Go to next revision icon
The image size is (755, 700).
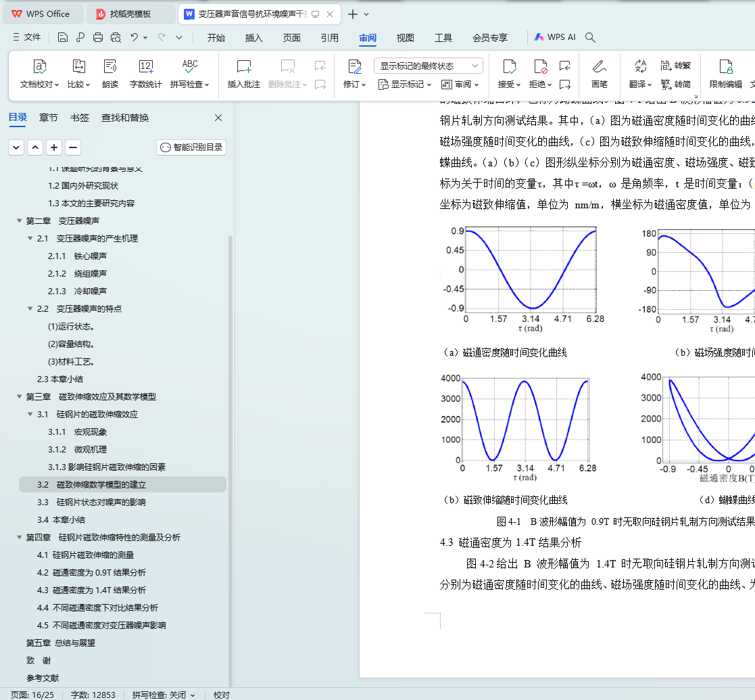pos(565,85)
